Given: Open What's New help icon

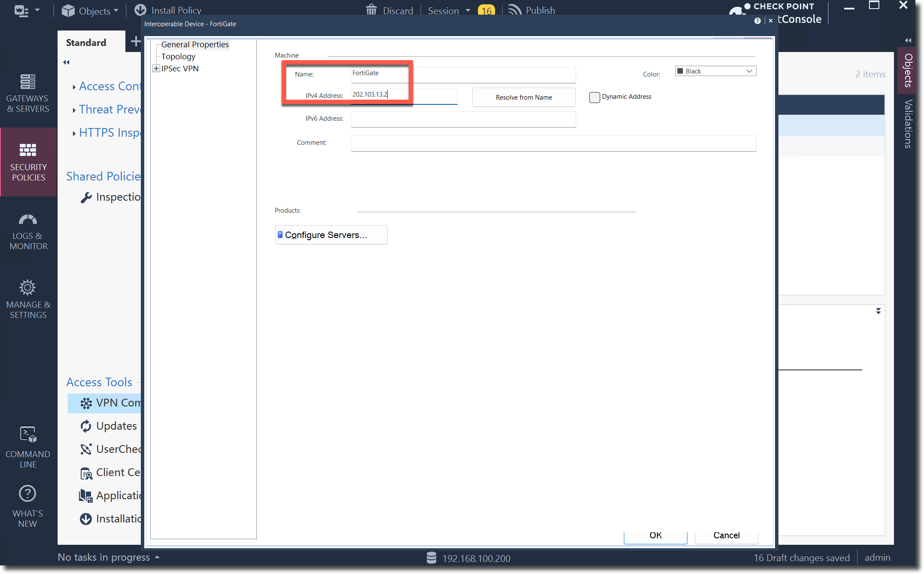Looking at the screenshot, I should (x=28, y=494).
